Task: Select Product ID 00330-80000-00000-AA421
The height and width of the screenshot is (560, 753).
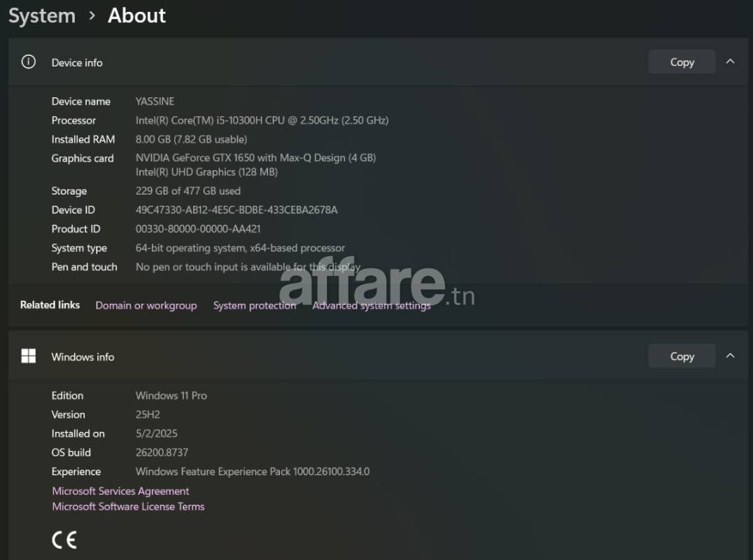Action: pyautogui.click(x=198, y=229)
